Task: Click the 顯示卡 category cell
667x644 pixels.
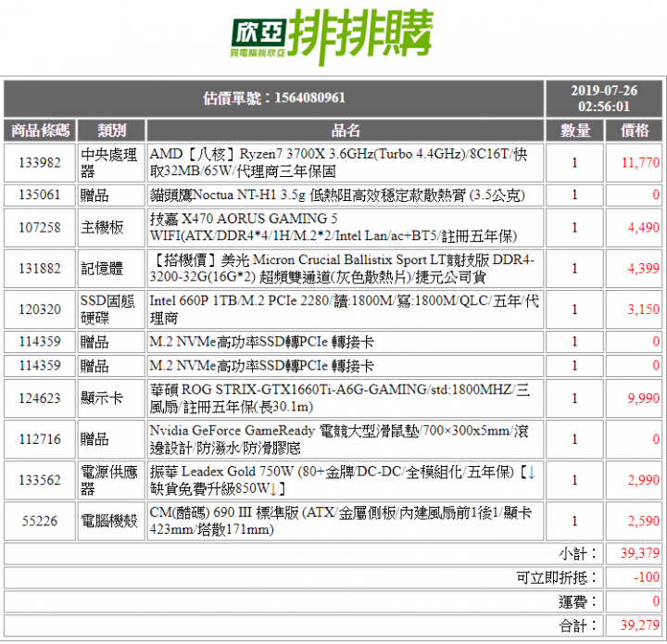Action: click(x=111, y=398)
